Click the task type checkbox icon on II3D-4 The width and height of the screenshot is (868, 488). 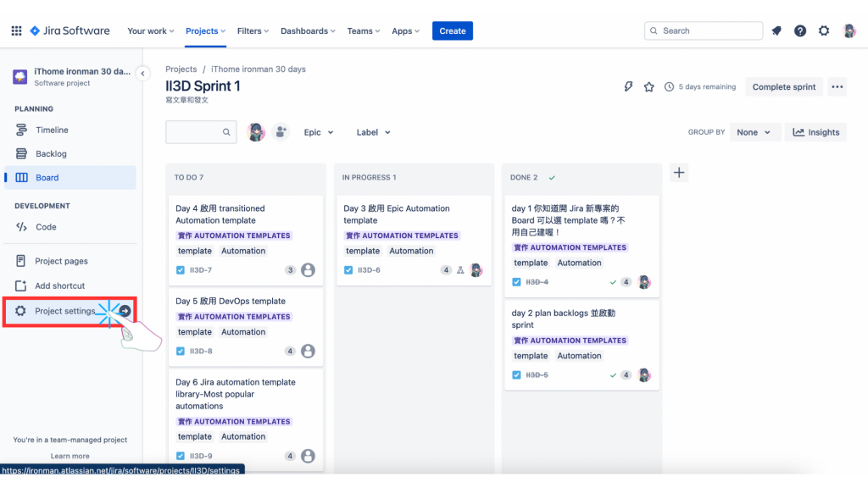516,282
